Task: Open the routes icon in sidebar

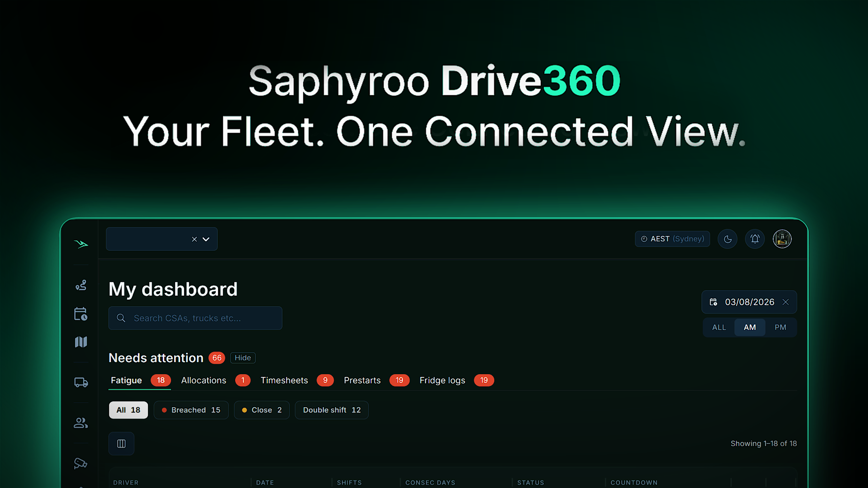Action: pos(81,285)
